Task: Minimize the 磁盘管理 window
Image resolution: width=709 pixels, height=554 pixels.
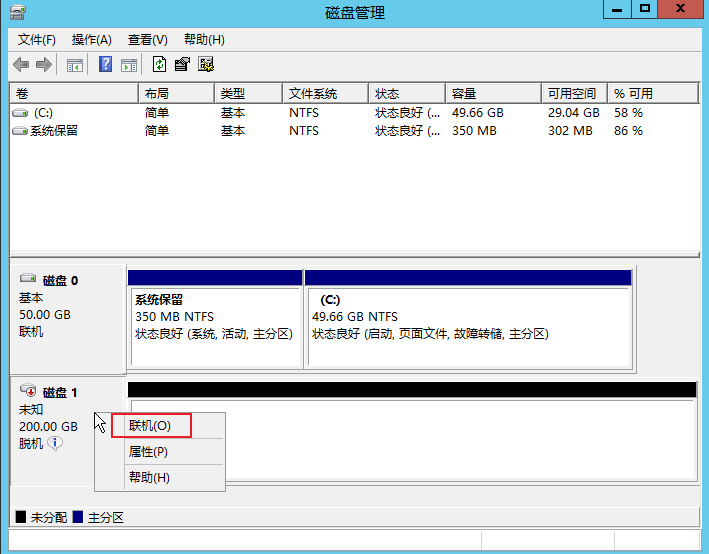Action: pyautogui.click(x=617, y=9)
